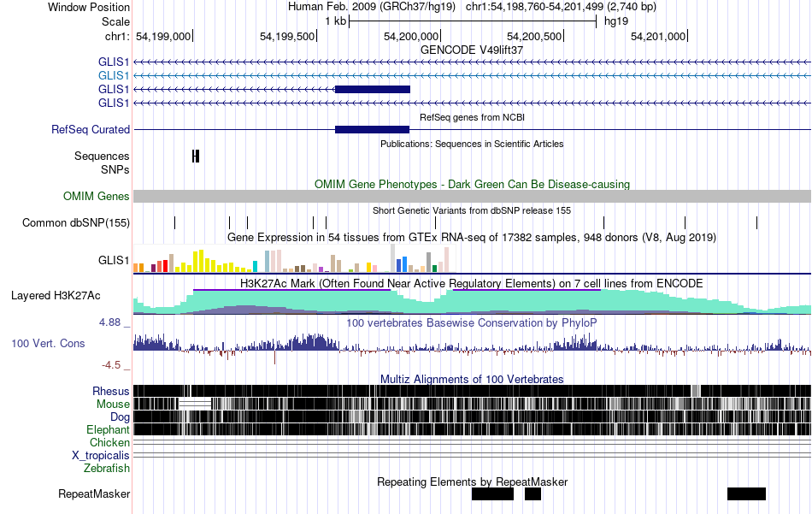Click the Window Position label

[x=89, y=7]
